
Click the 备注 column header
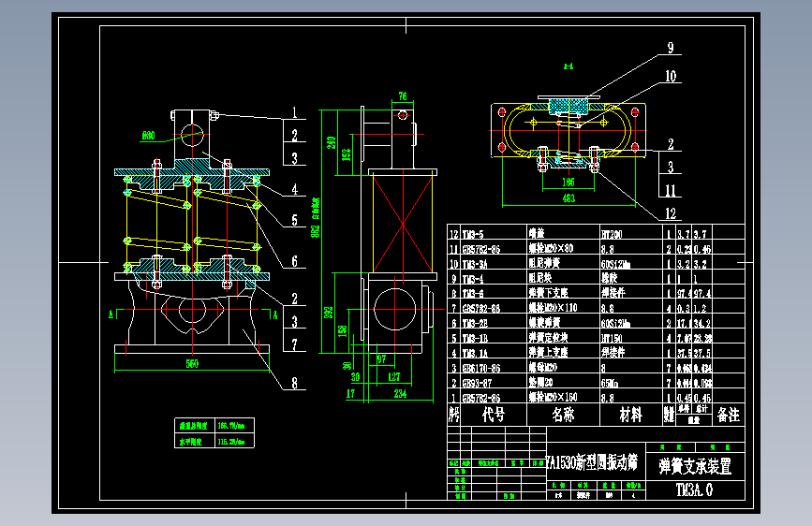click(729, 415)
